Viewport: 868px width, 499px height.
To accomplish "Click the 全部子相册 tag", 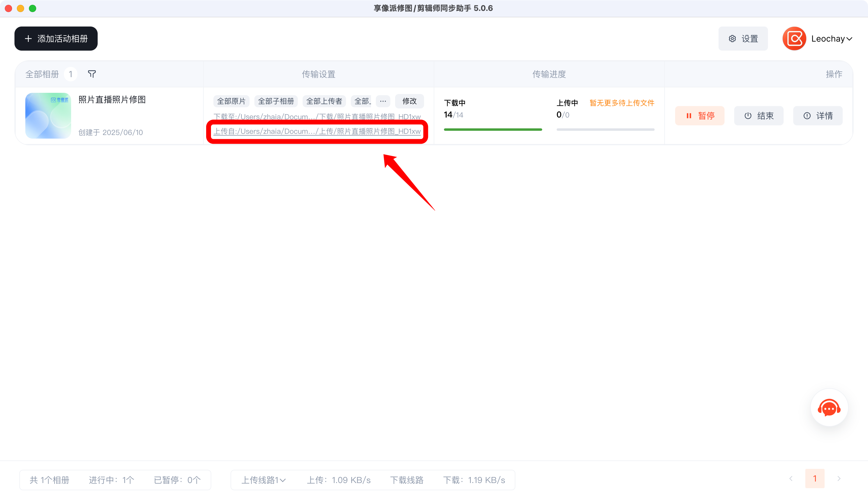I will (x=276, y=101).
